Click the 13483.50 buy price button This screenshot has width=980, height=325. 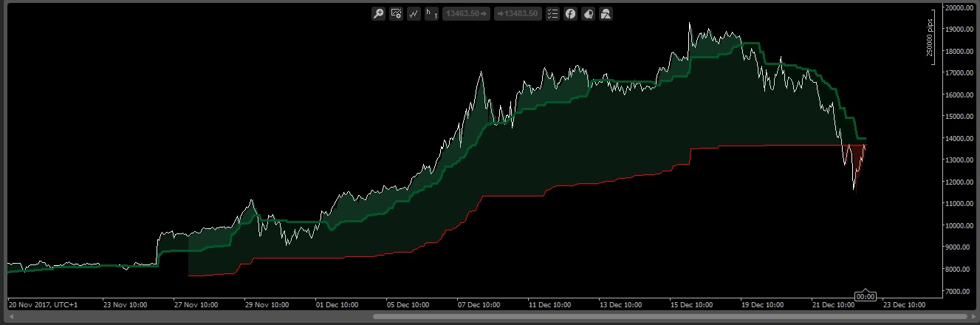point(518,13)
